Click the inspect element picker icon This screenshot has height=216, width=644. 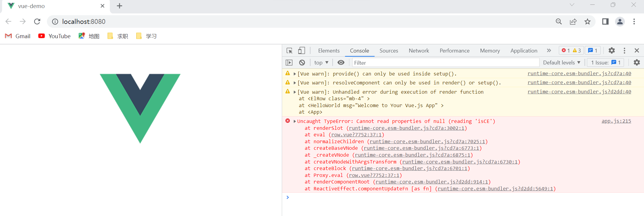point(289,50)
